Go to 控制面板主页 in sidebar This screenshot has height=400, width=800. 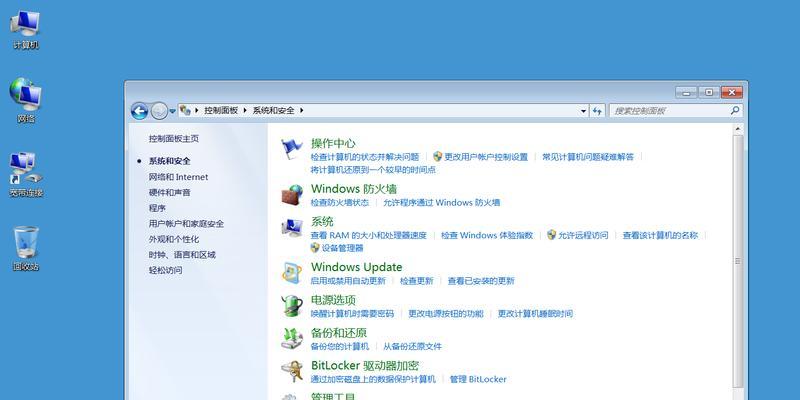(173, 139)
